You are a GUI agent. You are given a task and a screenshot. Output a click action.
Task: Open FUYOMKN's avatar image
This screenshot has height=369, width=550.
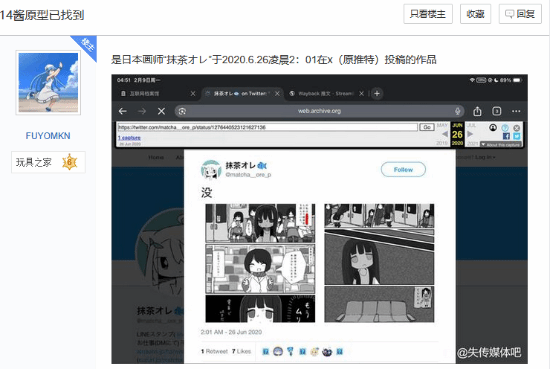pyautogui.click(x=48, y=82)
